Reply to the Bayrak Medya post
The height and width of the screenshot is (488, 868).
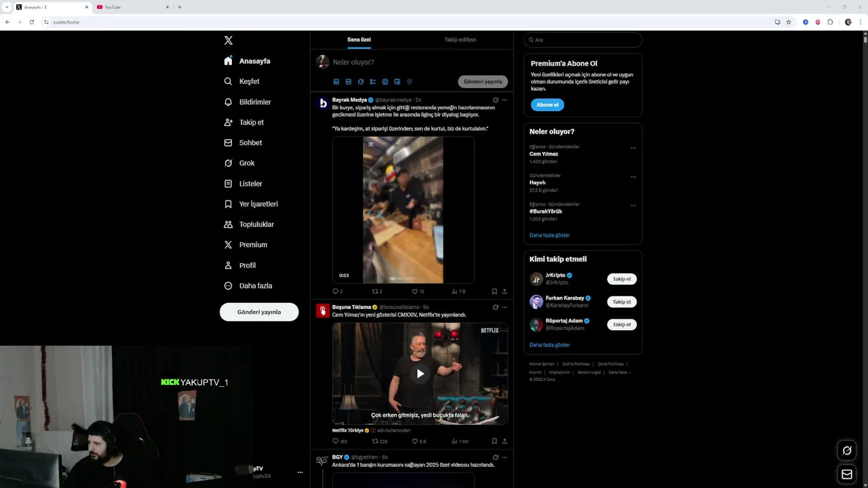[335, 291]
